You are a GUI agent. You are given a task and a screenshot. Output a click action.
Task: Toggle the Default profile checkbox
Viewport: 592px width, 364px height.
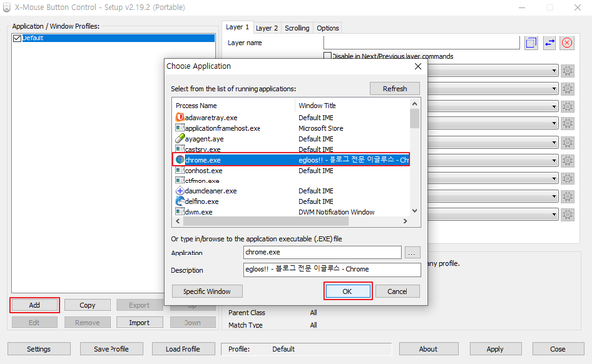17,38
